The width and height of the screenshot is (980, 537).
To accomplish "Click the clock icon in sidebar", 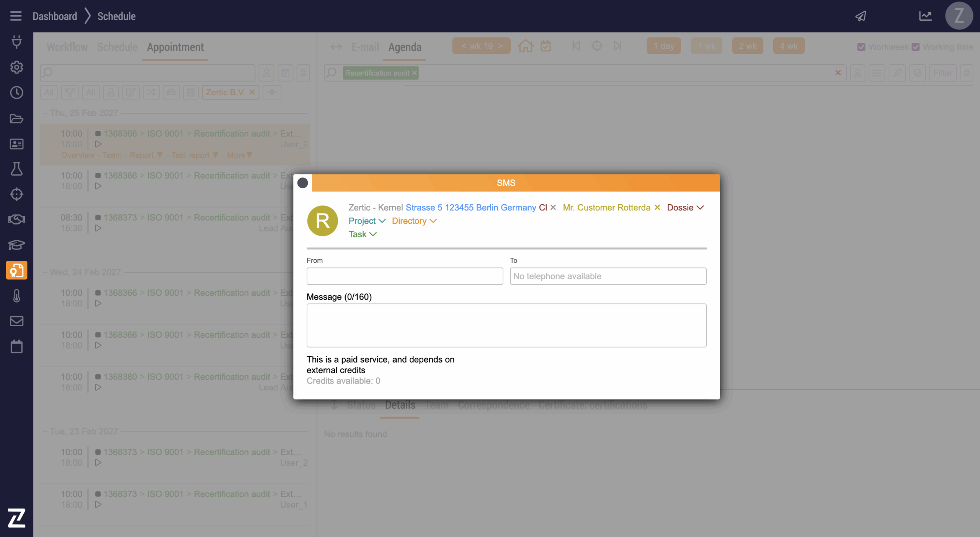I will pos(16,93).
